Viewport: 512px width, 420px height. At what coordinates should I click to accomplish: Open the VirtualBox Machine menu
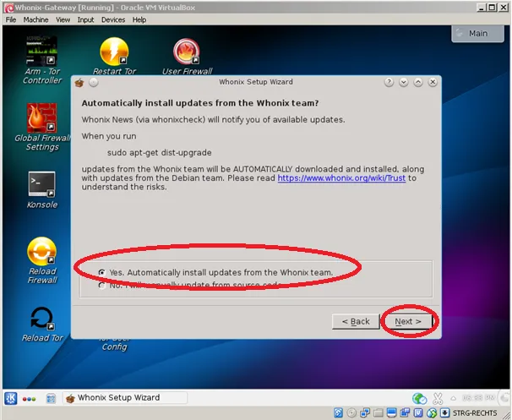click(x=35, y=19)
